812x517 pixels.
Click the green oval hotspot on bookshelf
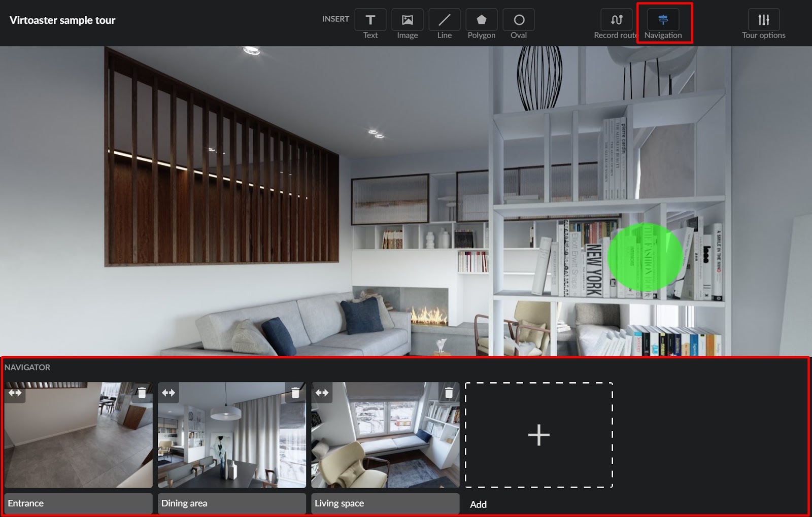click(x=645, y=257)
